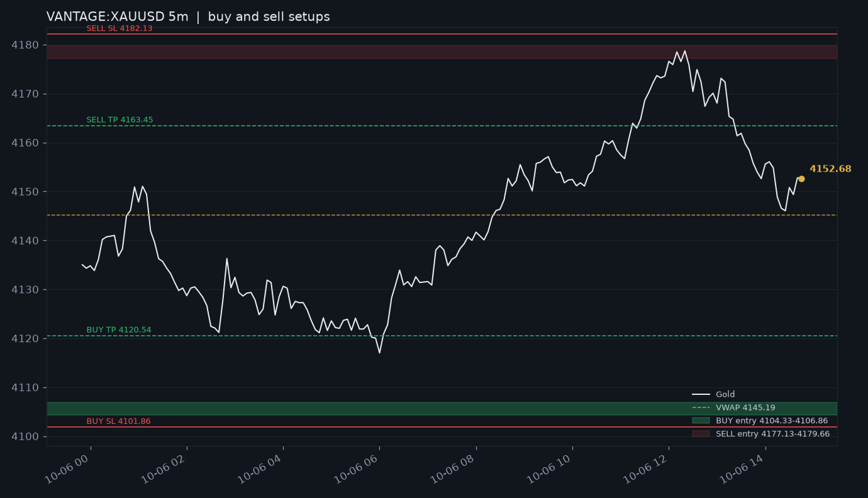Click the BUY SL 4101.86 label
This screenshot has width=868, height=498.
(x=118, y=421)
